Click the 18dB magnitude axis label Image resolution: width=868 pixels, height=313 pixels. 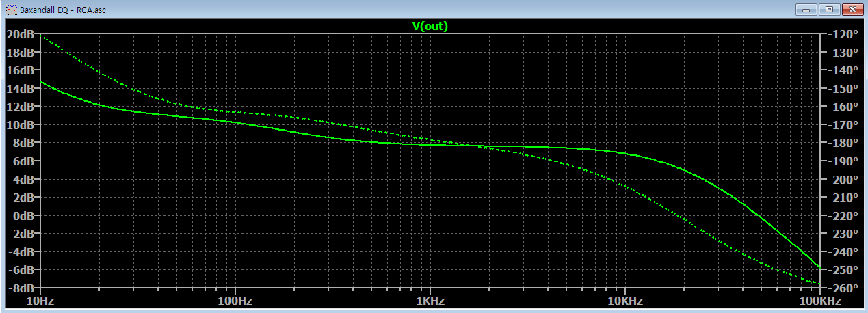click(21, 53)
